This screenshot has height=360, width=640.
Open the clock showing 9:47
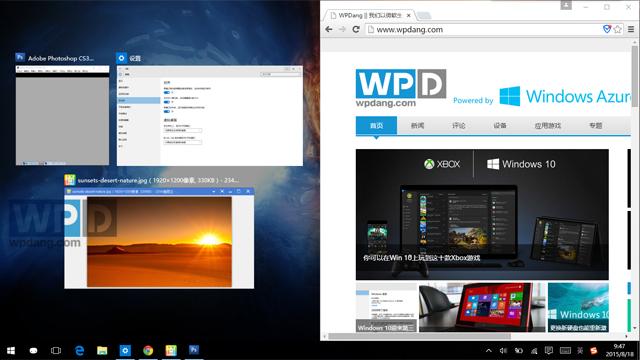click(620, 351)
